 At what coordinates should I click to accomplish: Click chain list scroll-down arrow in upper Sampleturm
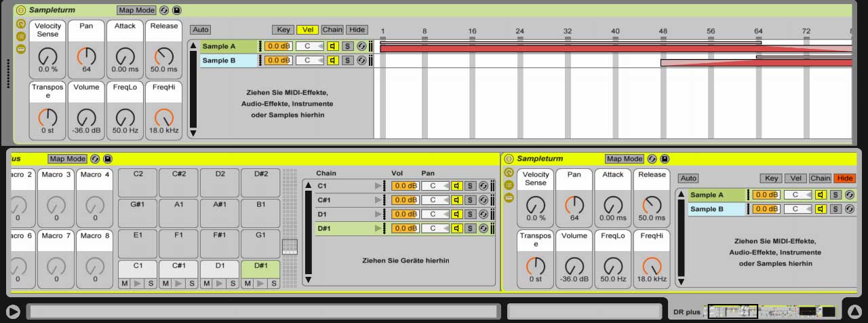tap(193, 132)
